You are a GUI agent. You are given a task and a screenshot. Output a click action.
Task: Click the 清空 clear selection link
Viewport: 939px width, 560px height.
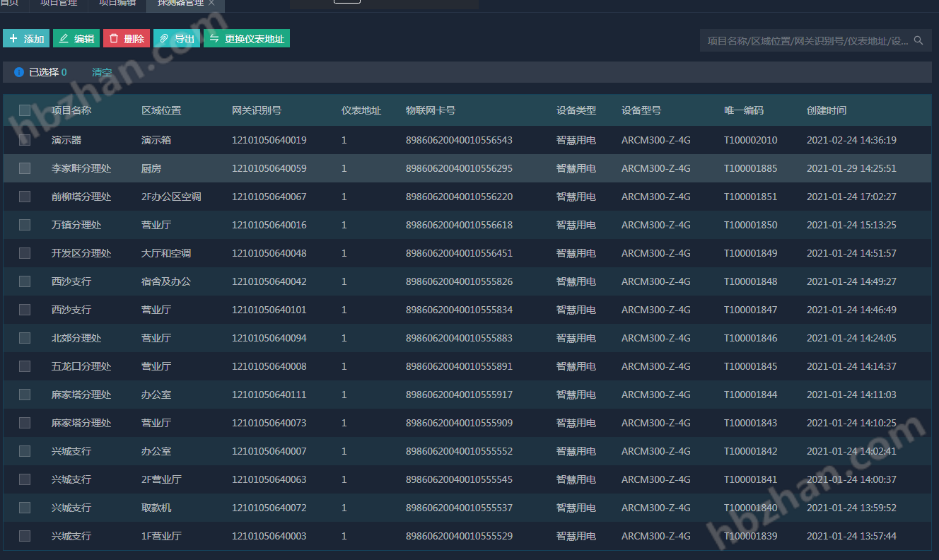(102, 72)
